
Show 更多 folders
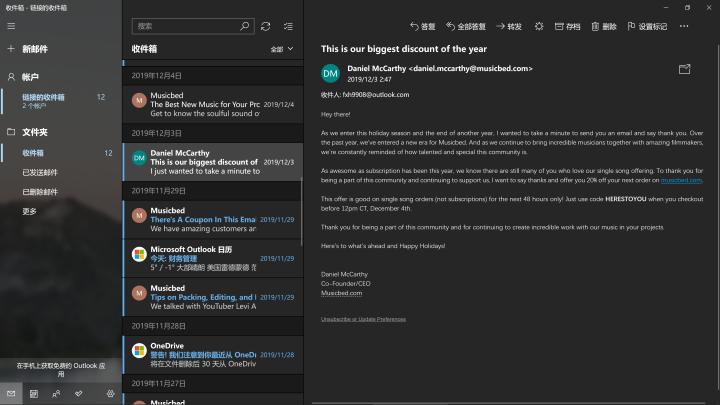tap(29, 211)
